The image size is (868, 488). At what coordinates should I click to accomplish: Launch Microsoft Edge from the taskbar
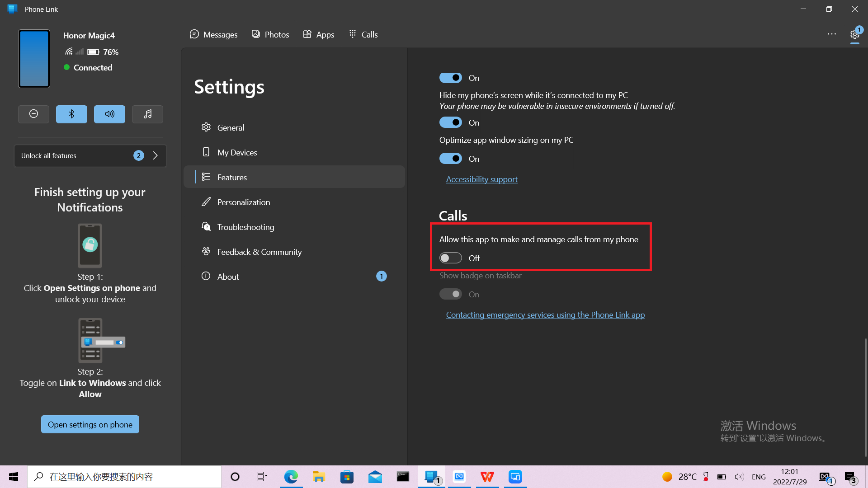(x=291, y=477)
